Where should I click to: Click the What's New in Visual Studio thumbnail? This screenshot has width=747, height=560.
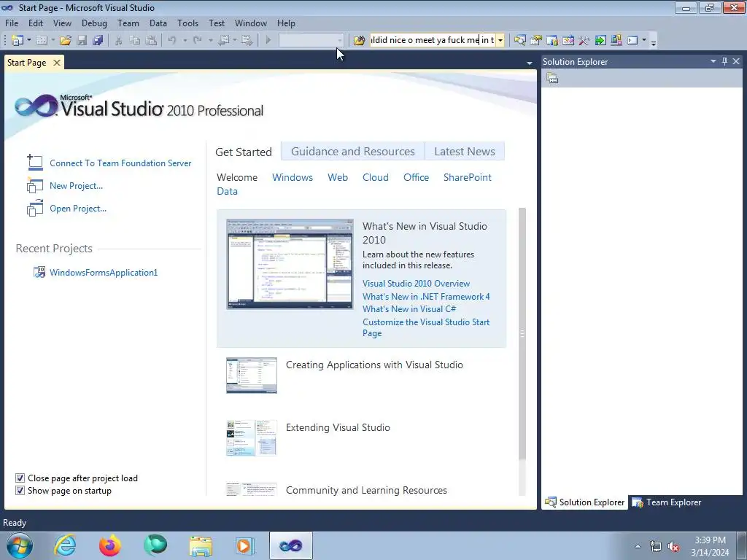(x=290, y=264)
